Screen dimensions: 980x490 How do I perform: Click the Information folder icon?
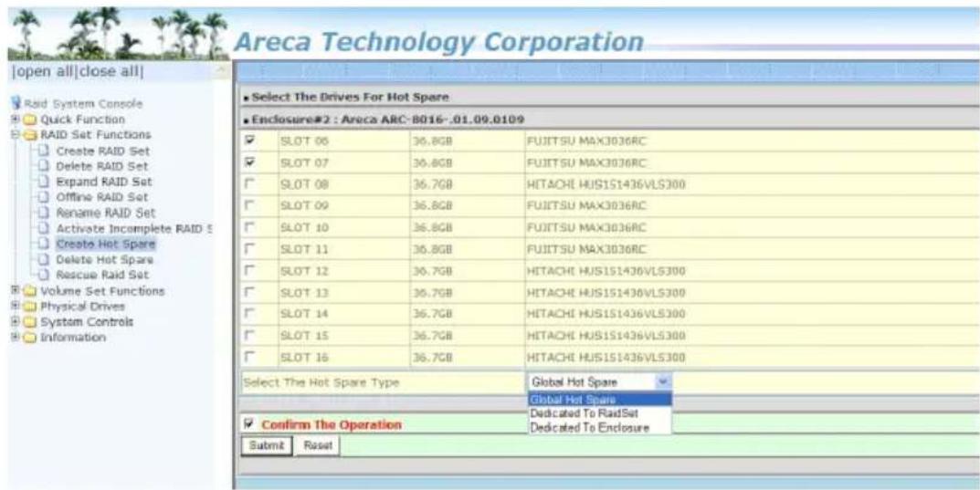pos(31,338)
